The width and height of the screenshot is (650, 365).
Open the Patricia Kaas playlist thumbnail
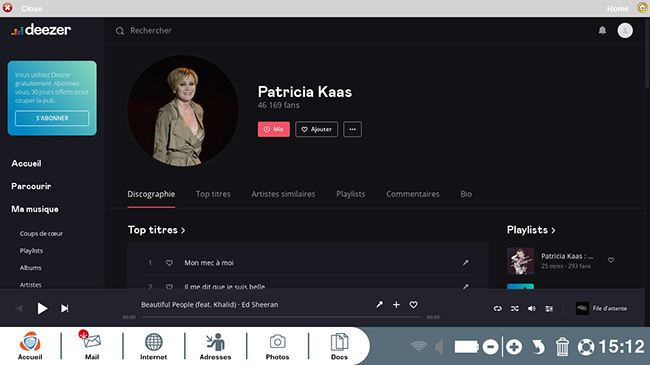click(x=520, y=261)
